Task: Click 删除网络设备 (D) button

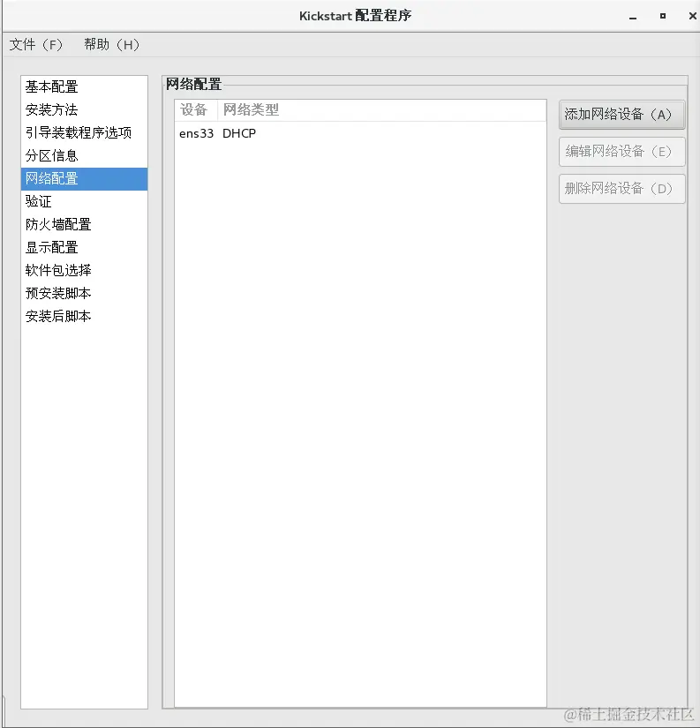Action: pos(622,189)
